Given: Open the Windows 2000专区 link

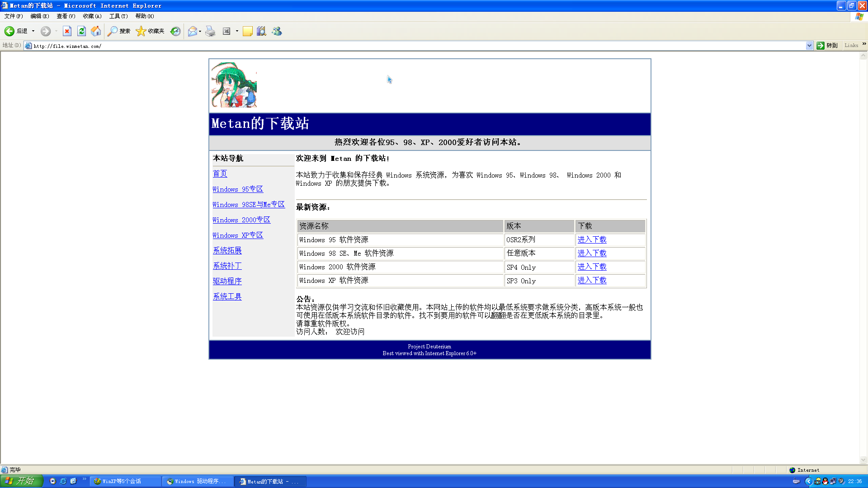Looking at the screenshot, I should (241, 220).
